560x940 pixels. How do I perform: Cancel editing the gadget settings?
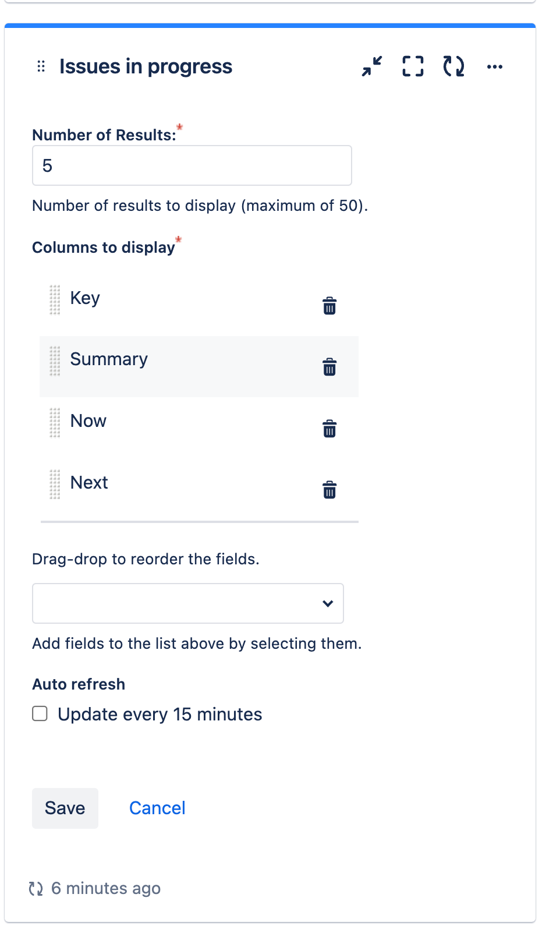pyautogui.click(x=157, y=808)
